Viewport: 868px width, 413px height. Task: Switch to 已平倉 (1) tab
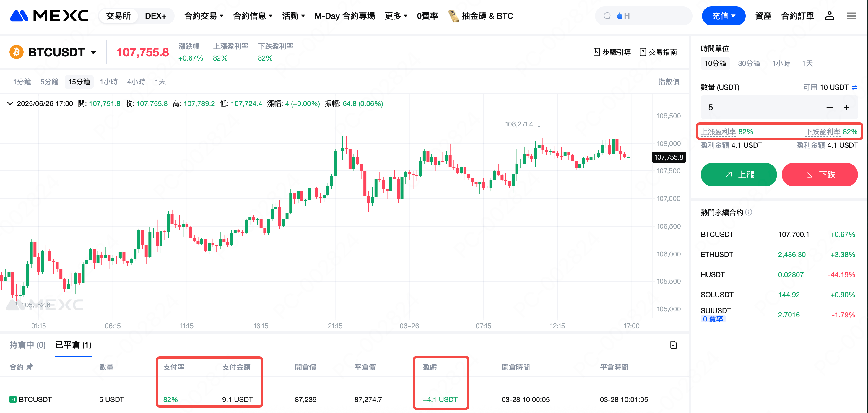click(73, 345)
